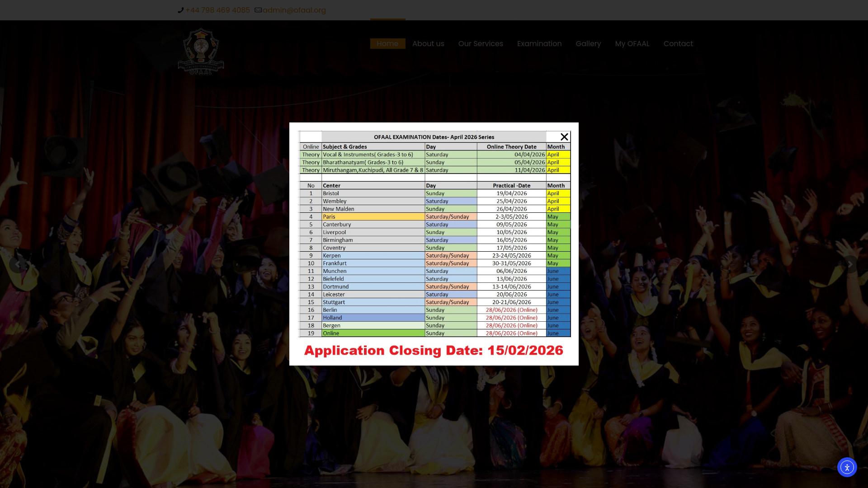Open the Gallery menu item
The width and height of the screenshot is (868, 488).
588,43
